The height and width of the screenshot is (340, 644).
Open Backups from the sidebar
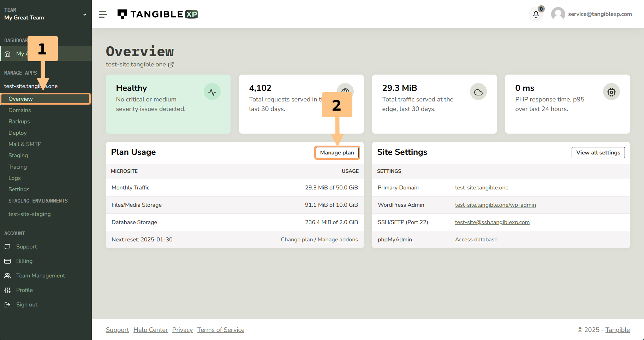19,122
